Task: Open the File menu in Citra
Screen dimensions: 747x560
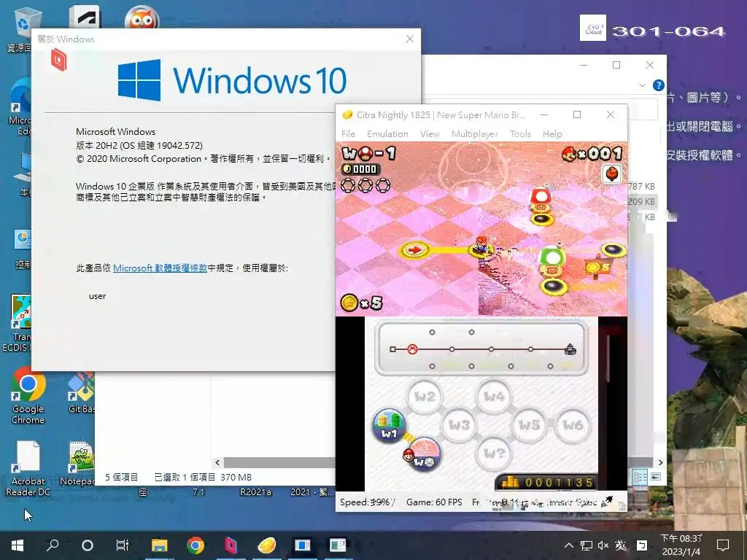Action: click(x=348, y=134)
